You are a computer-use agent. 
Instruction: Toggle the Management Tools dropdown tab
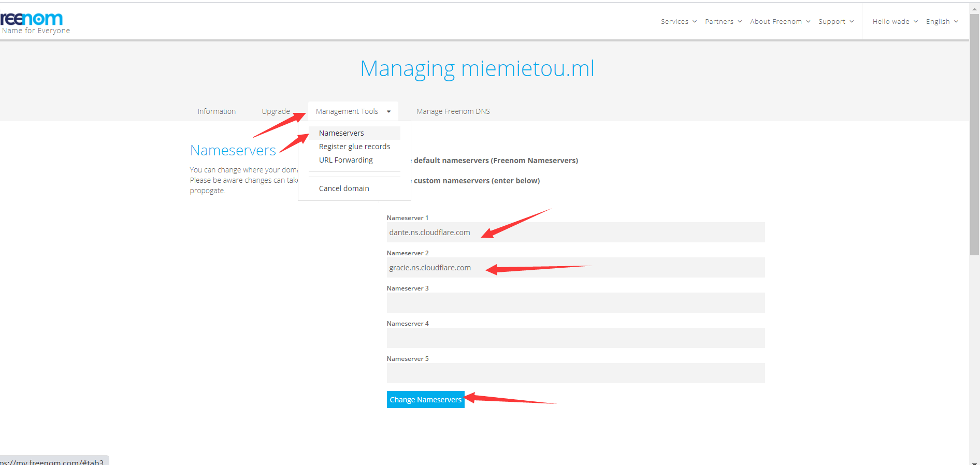(x=353, y=111)
